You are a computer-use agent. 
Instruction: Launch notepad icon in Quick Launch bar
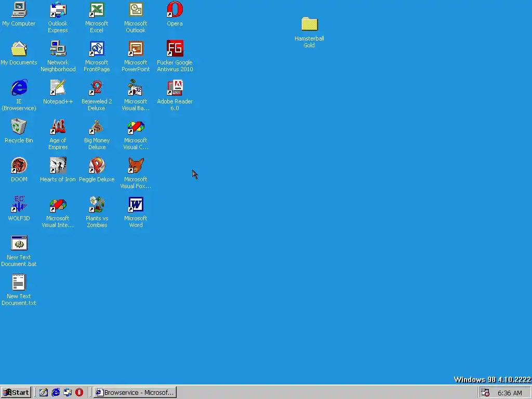[44, 393]
